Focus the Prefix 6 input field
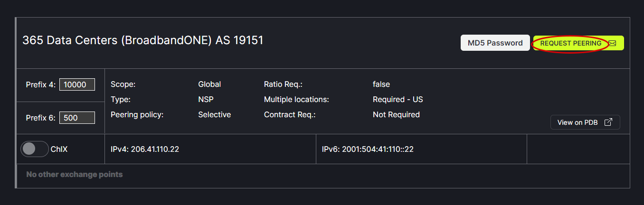 tap(77, 118)
